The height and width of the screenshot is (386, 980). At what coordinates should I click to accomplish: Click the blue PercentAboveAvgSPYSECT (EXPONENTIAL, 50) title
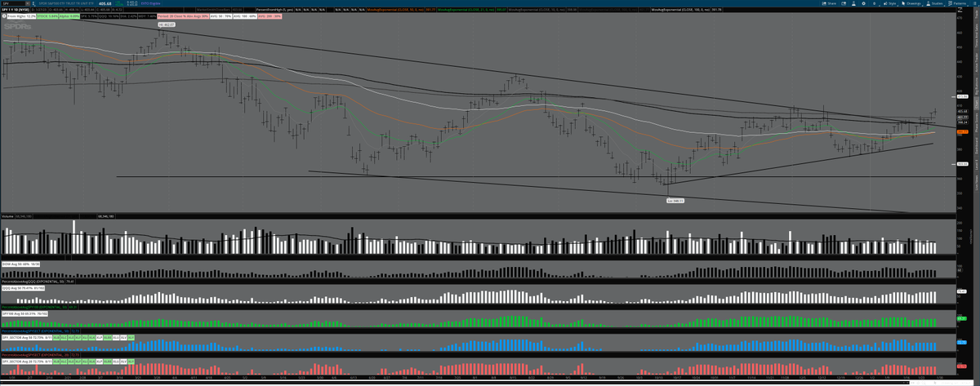pos(35,331)
